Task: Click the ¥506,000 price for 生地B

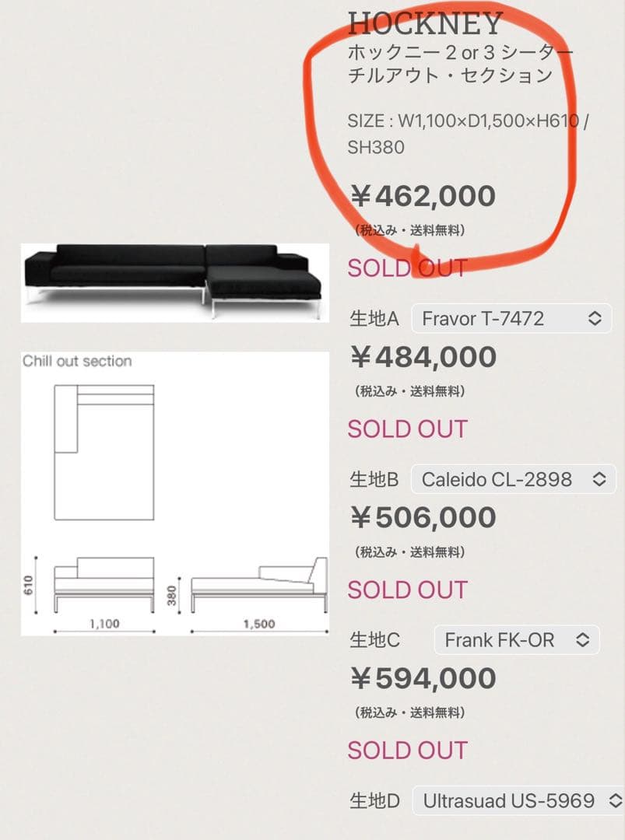Action: click(x=423, y=518)
